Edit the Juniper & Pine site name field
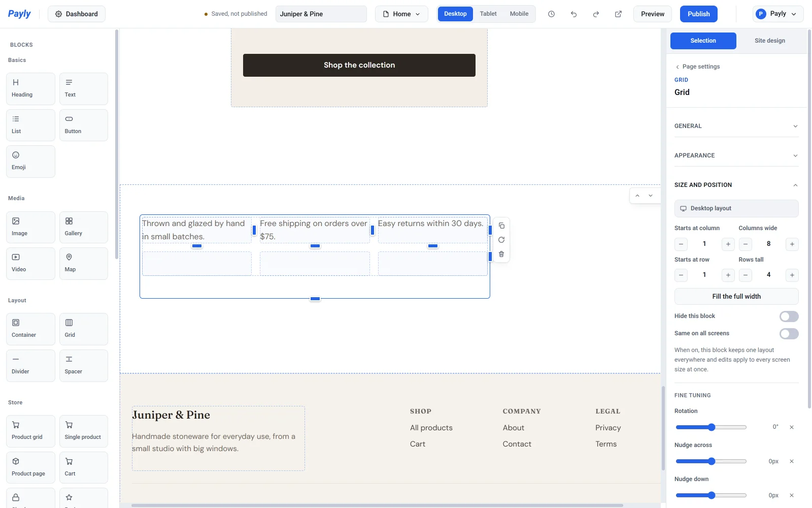This screenshot has height=508, width=812. pyautogui.click(x=321, y=14)
